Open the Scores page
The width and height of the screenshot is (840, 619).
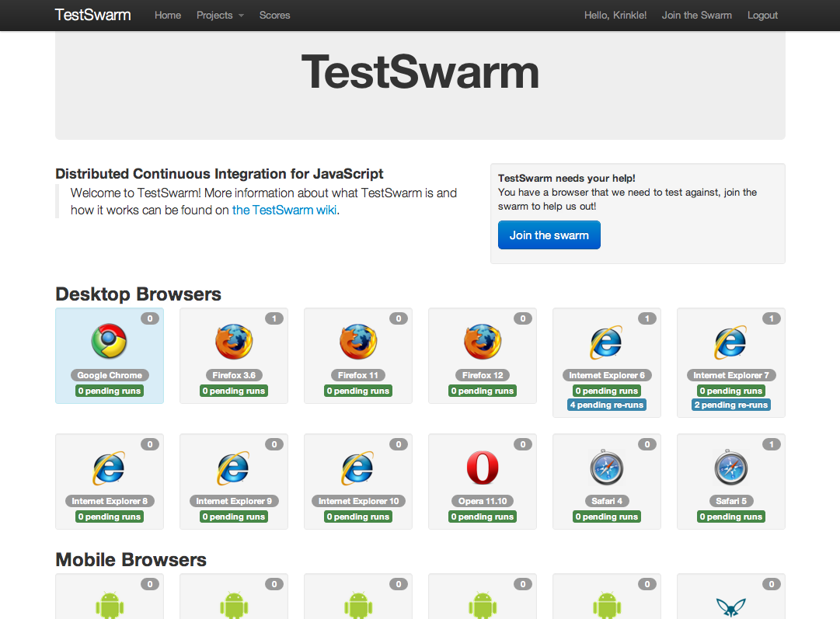point(275,15)
